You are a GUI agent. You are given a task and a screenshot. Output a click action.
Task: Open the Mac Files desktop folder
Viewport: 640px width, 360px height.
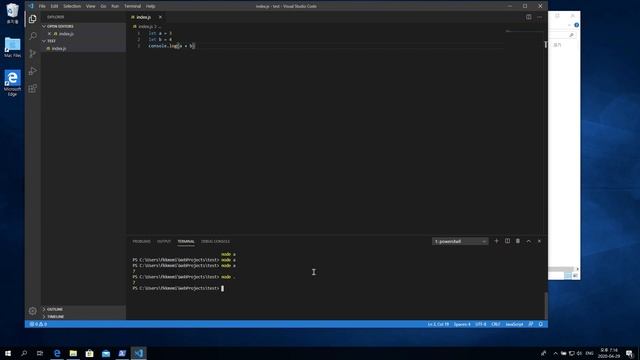(x=12, y=47)
